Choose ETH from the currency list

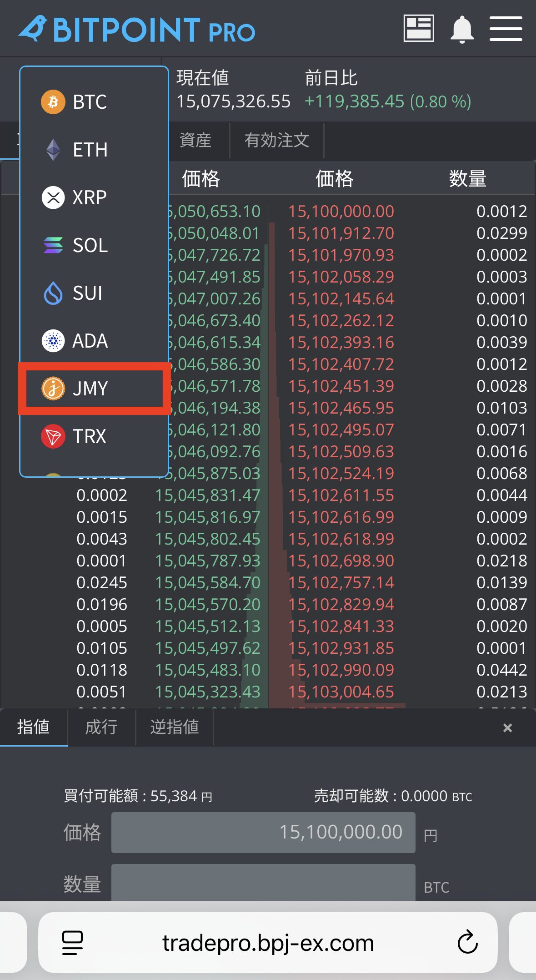pos(94,150)
